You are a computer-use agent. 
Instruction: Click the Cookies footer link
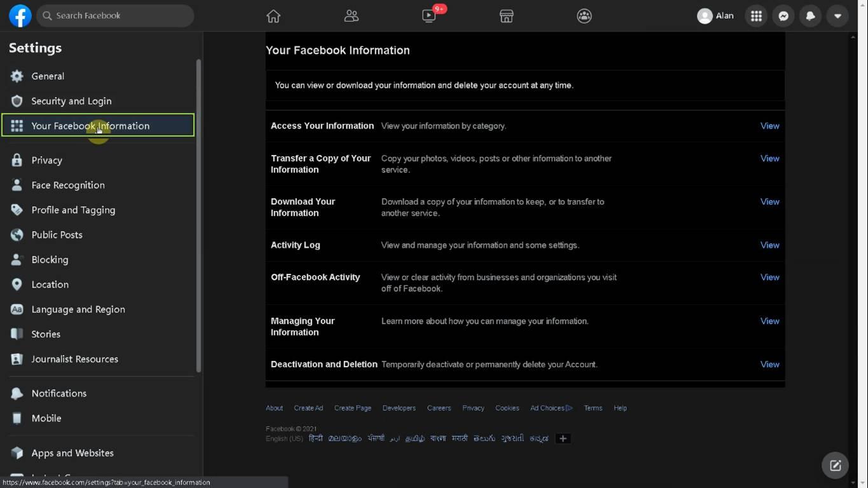pyautogui.click(x=507, y=408)
